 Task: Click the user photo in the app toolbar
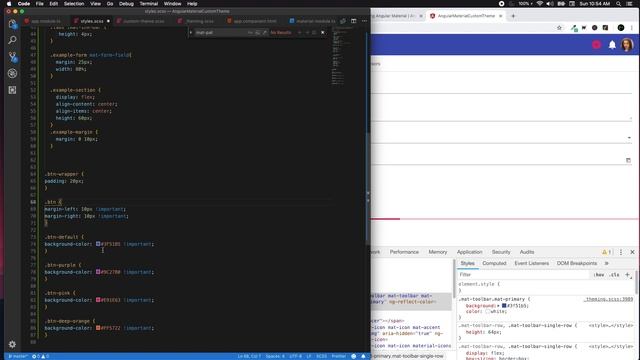(x=627, y=44)
